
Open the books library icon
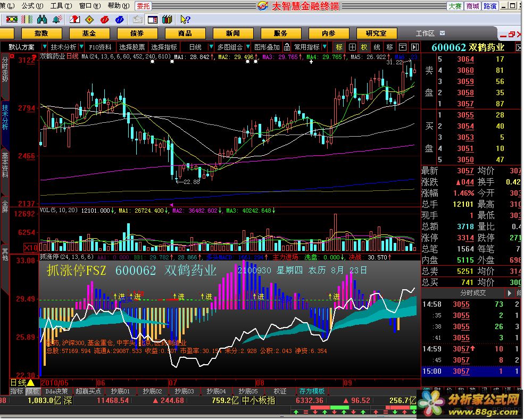pos(167,20)
